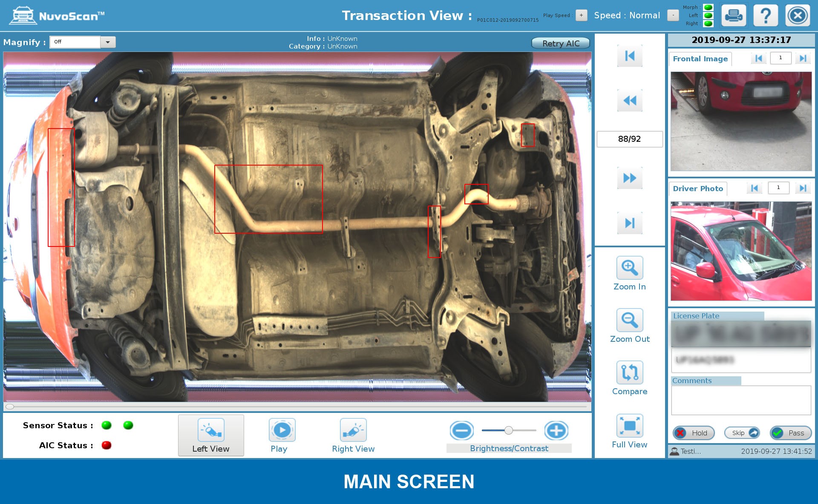This screenshot has height=504, width=818.
Task: Select the Zoom Out tool
Action: (x=629, y=321)
